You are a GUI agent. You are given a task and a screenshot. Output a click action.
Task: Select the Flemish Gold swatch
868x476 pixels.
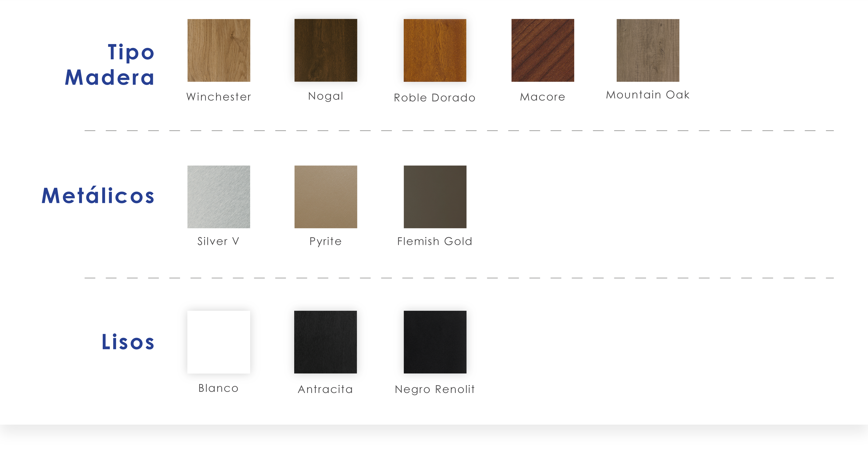pos(435,197)
